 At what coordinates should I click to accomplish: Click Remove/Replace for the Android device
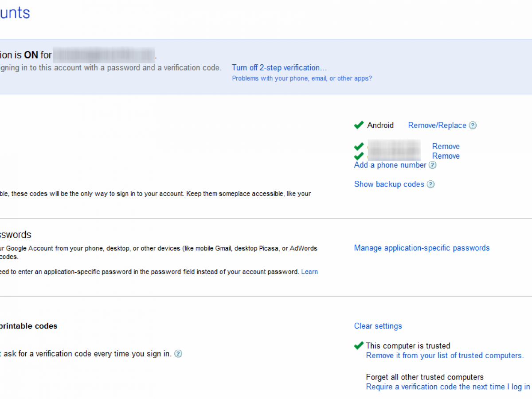(437, 125)
